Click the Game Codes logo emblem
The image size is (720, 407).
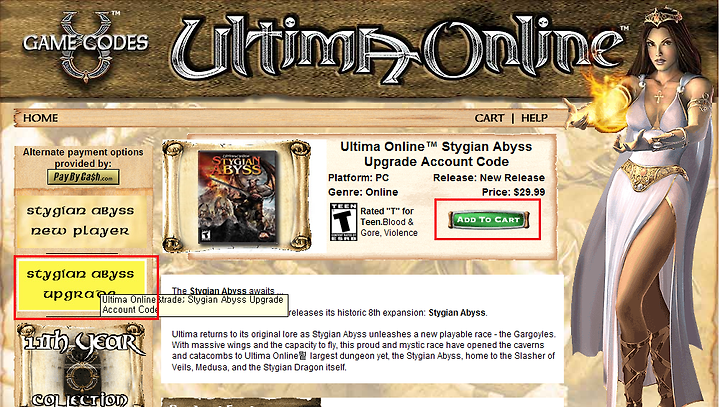pos(86,45)
